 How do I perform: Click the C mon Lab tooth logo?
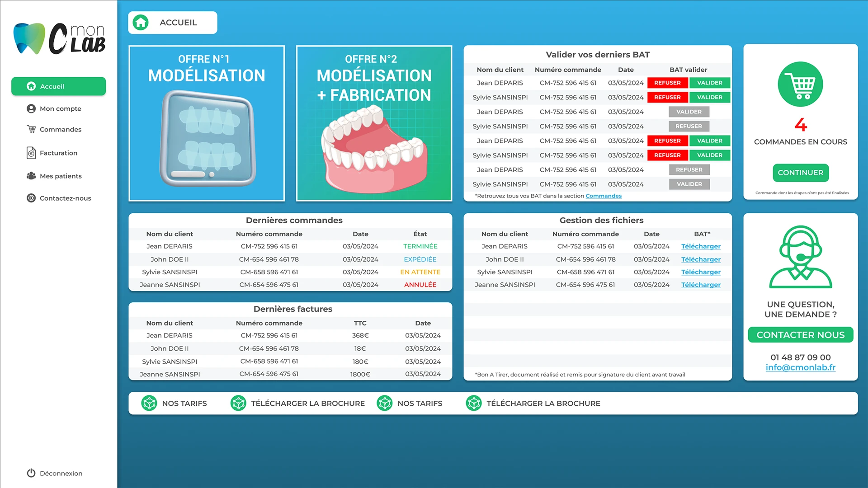[x=59, y=39]
